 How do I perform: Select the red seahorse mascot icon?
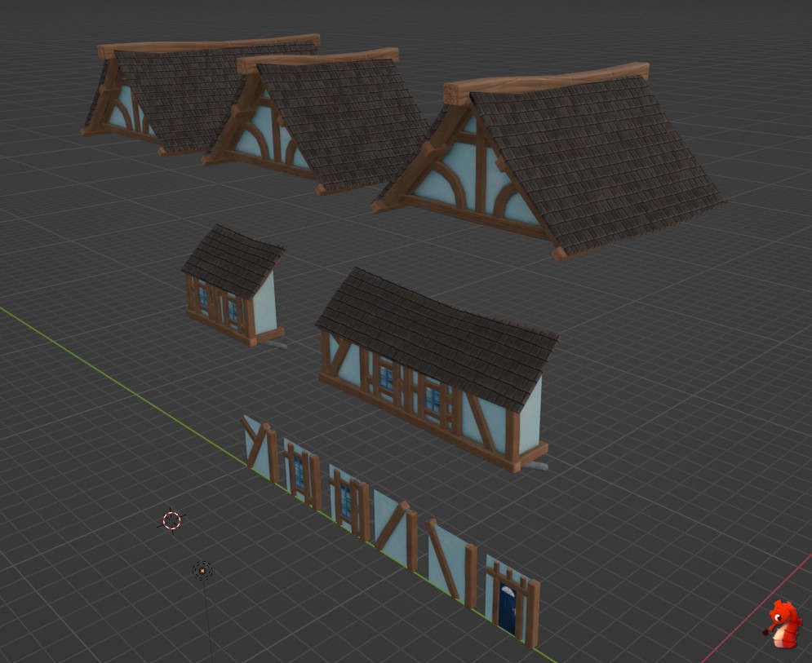pos(783,624)
